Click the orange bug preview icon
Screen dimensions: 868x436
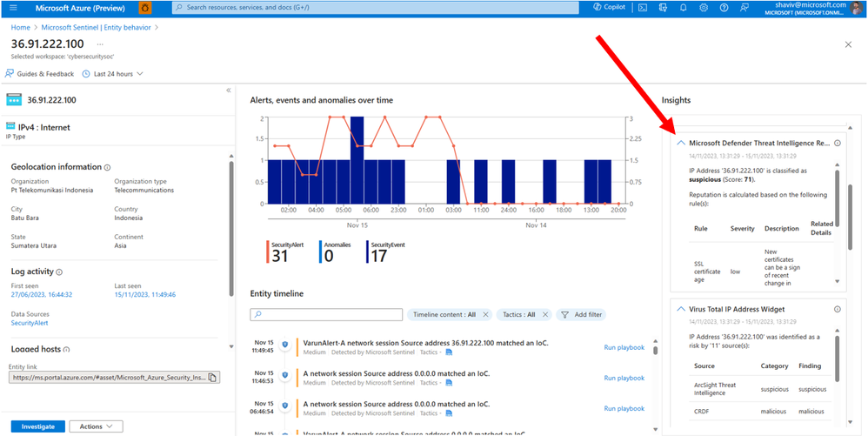(x=145, y=8)
